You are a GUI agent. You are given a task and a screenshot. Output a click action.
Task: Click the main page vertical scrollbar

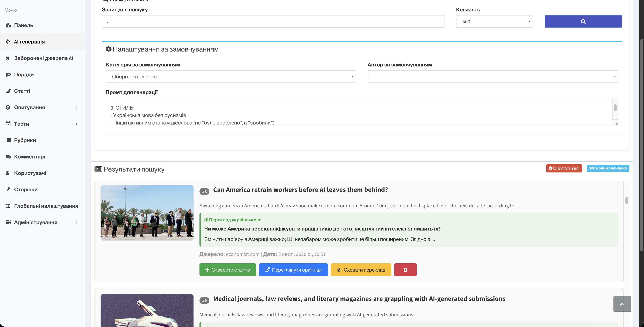pos(642,145)
